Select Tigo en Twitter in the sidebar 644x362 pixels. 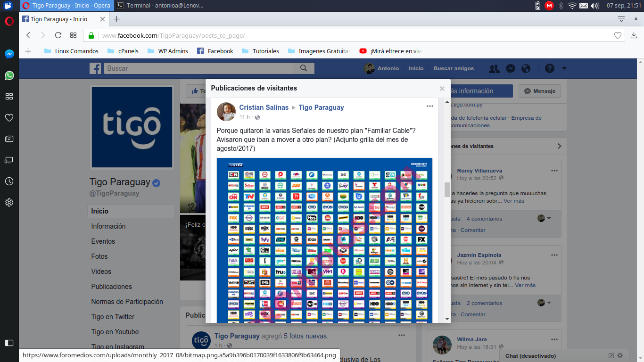[x=113, y=317]
